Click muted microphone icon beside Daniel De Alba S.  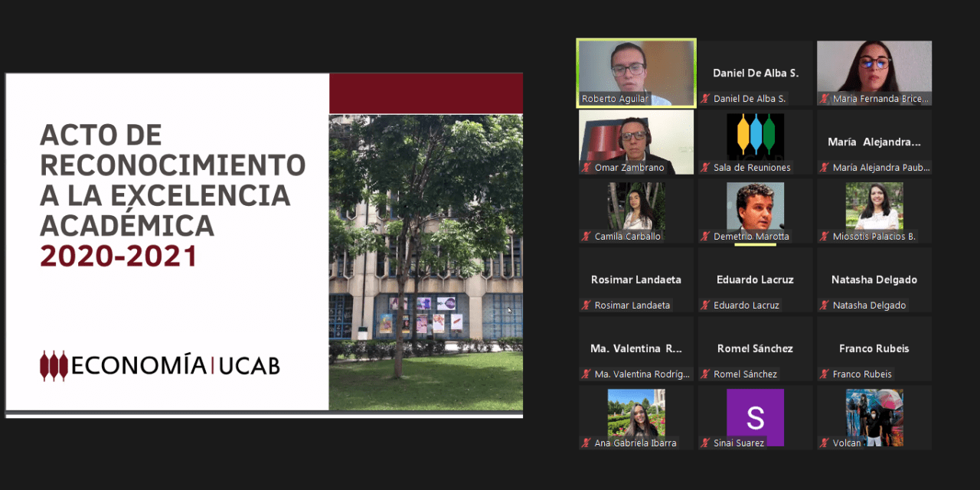click(x=706, y=99)
